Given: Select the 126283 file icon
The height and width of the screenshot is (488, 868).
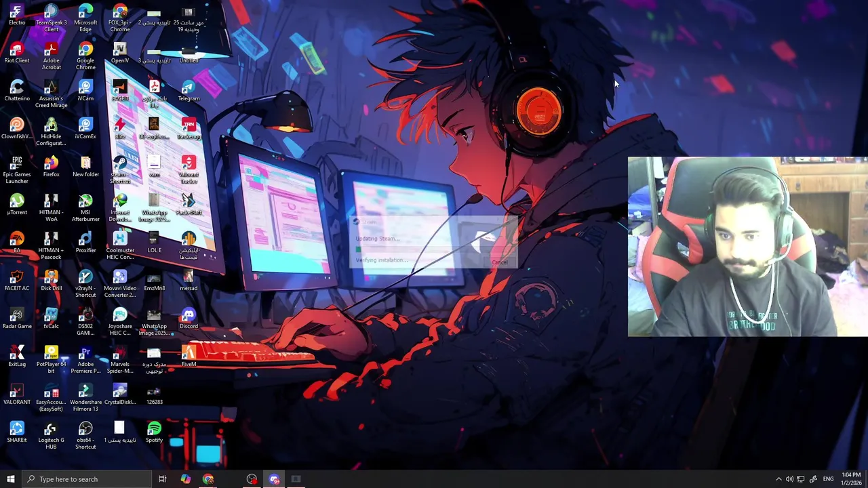Looking at the screenshot, I should pyautogui.click(x=154, y=394).
